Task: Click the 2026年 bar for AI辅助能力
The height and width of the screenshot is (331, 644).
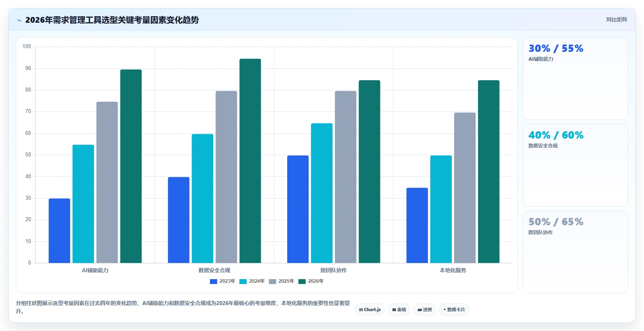Action: (131, 166)
